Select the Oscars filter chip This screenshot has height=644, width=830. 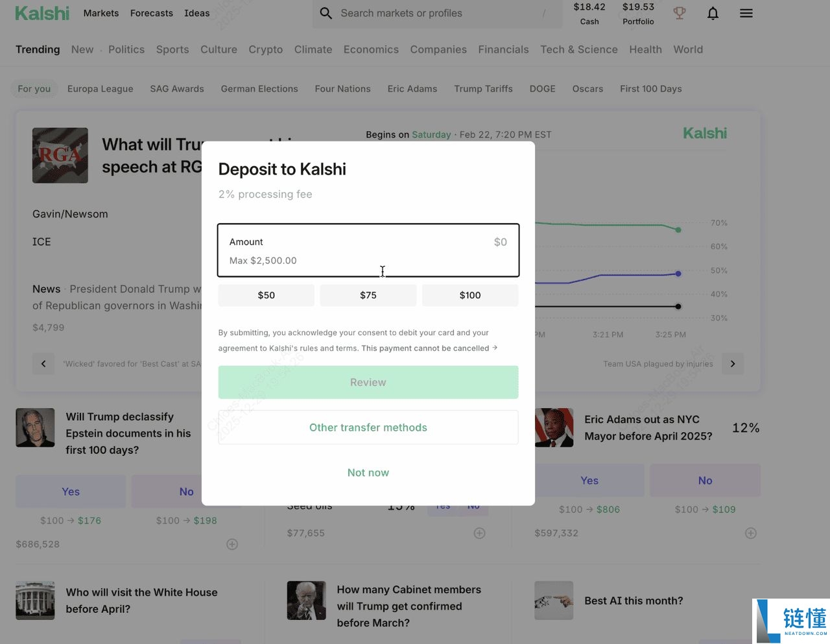(x=588, y=89)
